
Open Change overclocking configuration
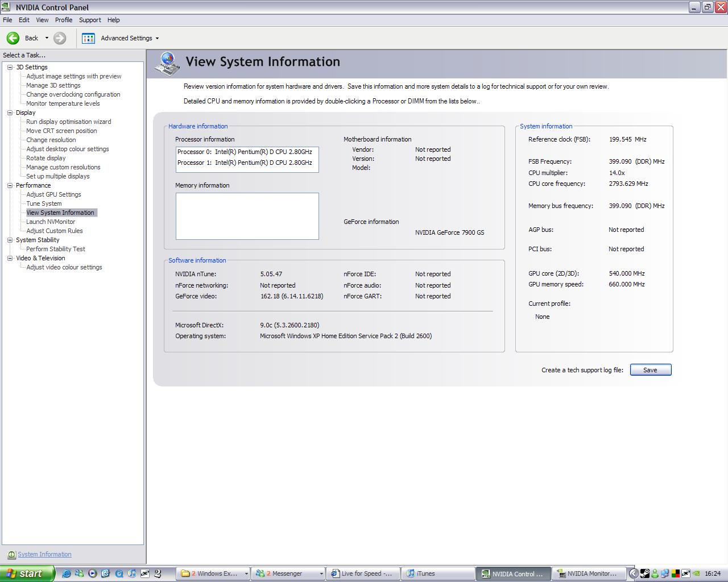point(73,94)
